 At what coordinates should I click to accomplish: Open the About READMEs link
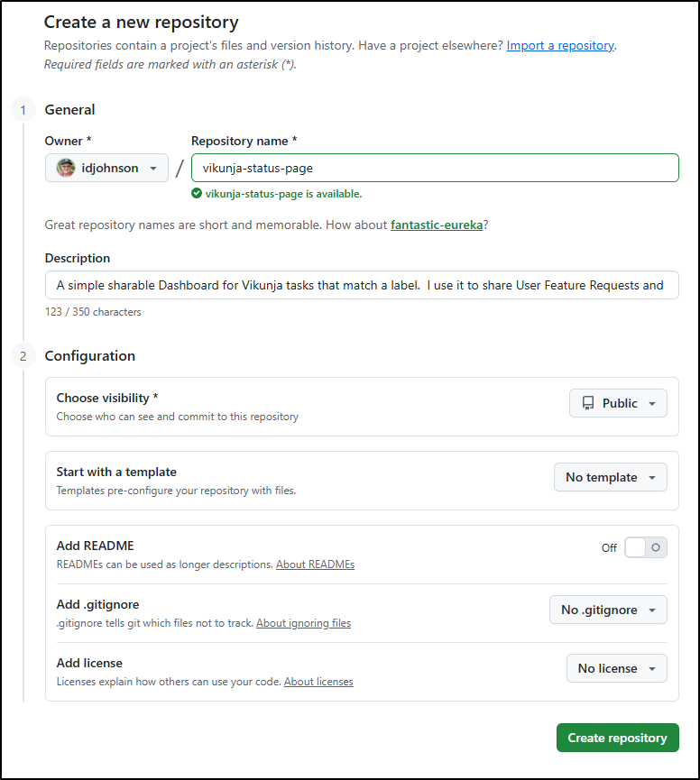click(315, 564)
